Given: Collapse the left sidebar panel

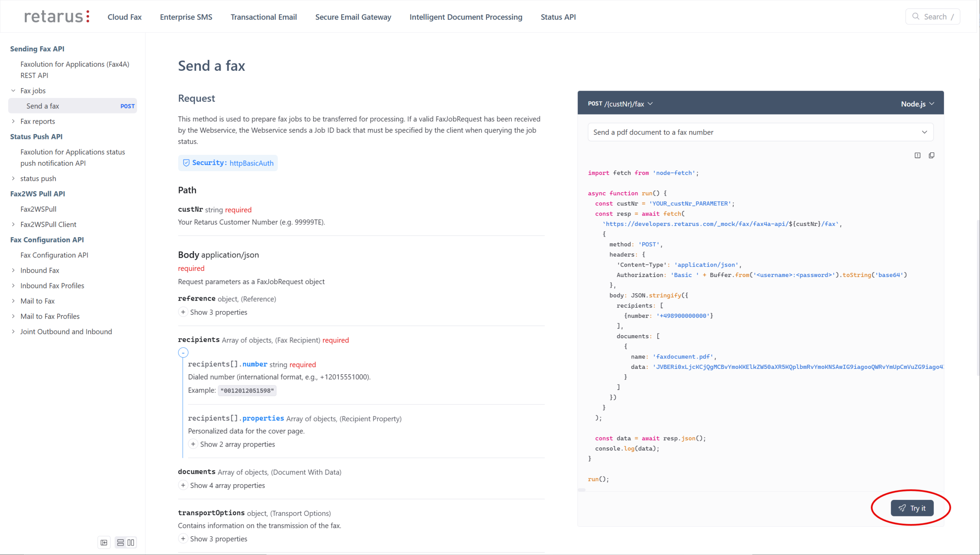Looking at the screenshot, I should click(x=104, y=542).
